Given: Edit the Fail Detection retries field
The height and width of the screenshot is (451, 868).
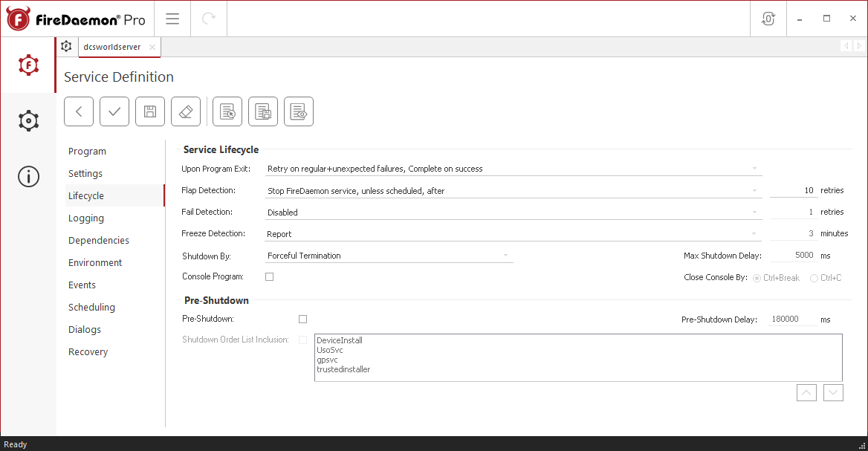Looking at the screenshot, I should pos(793,212).
